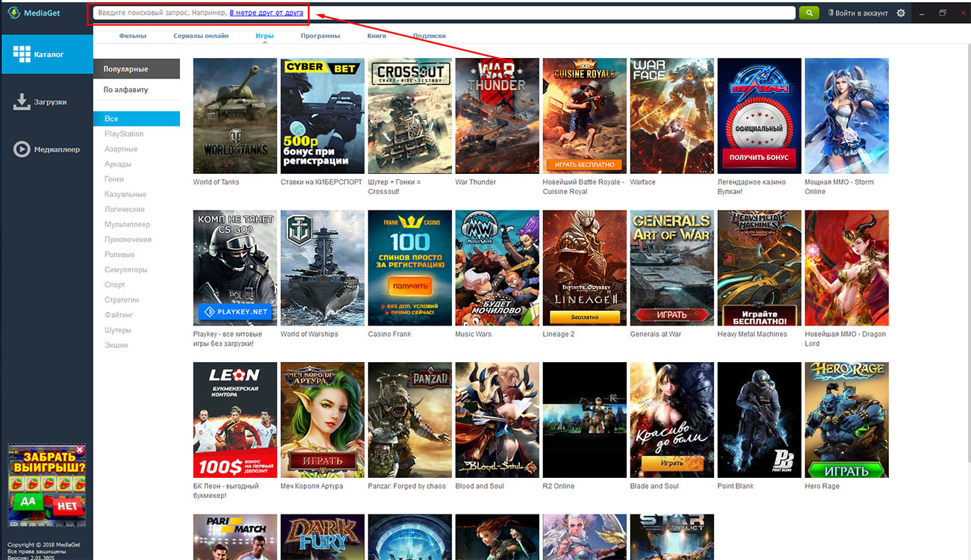Close the slot machine ad banner
Viewport: 971px width, 560px height.
coord(80,449)
